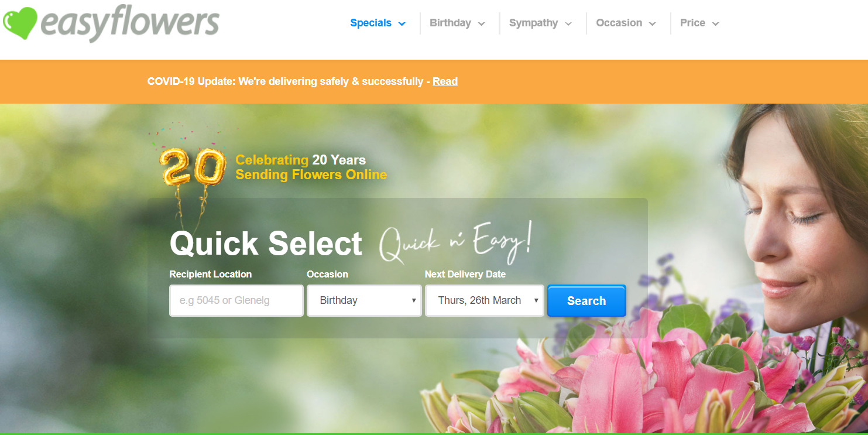
Task: Click the Recipient Location input field
Action: [x=236, y=300]
